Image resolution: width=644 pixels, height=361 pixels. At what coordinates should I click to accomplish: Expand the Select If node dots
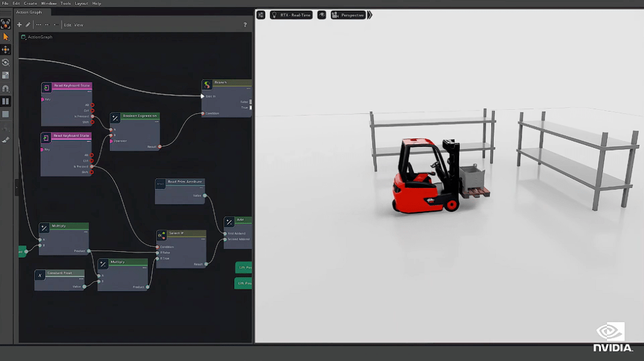(203, 239)
